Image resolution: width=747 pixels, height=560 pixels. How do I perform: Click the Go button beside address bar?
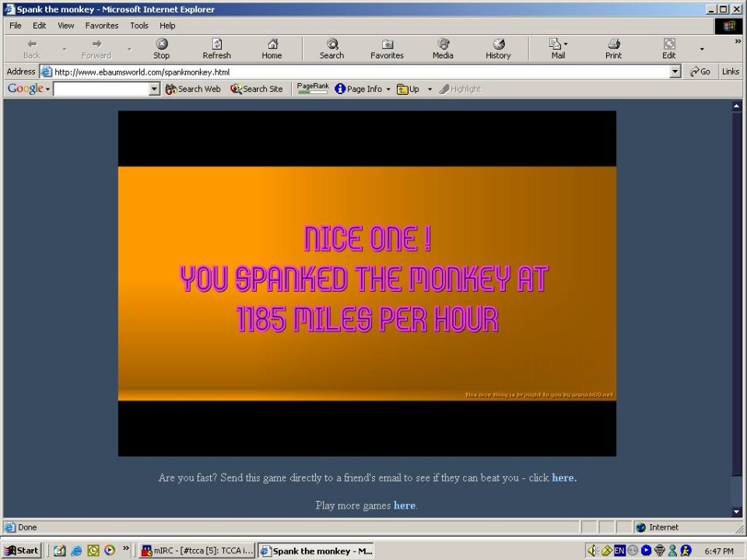coord(700,72)
